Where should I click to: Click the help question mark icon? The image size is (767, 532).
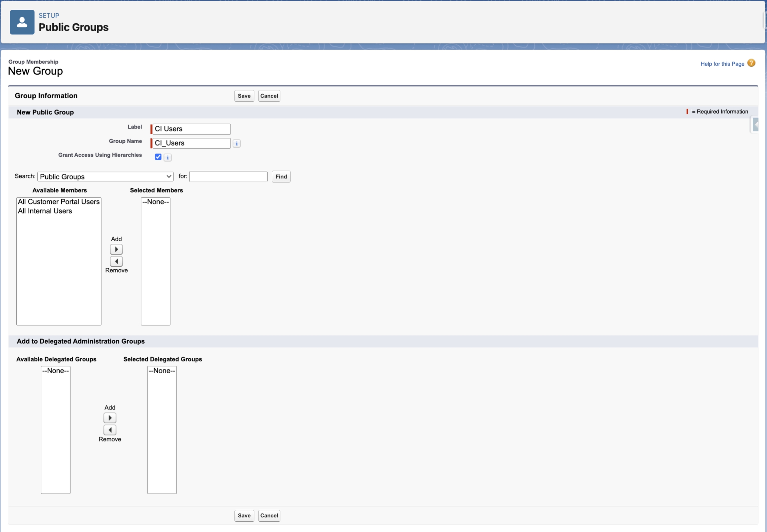click(751, 63)
